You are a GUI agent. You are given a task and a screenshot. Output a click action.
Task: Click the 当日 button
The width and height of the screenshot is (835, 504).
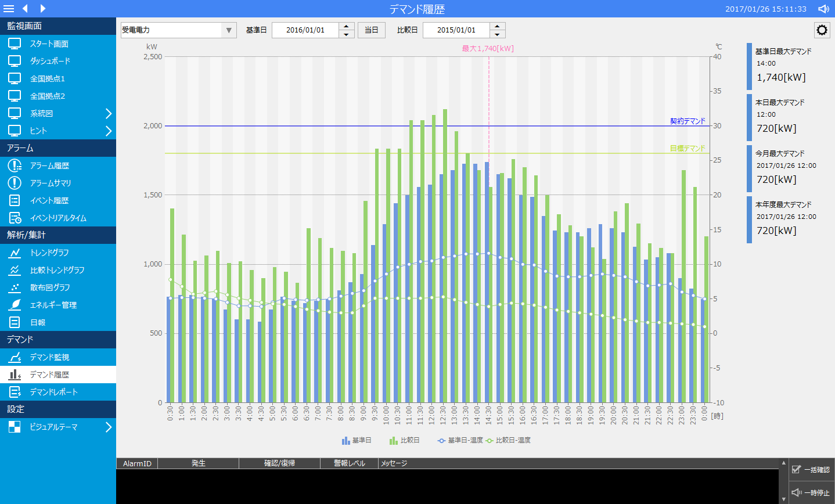tap(372, 30)
